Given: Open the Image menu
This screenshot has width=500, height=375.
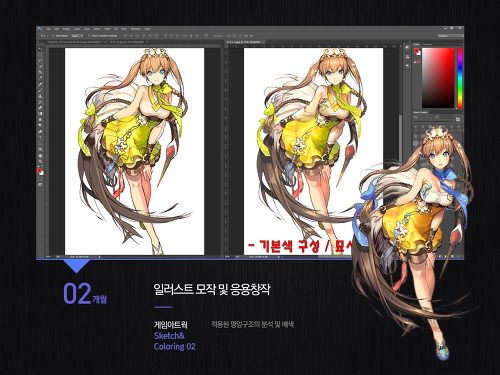Looking at the screenshot, I should point(66,29).
